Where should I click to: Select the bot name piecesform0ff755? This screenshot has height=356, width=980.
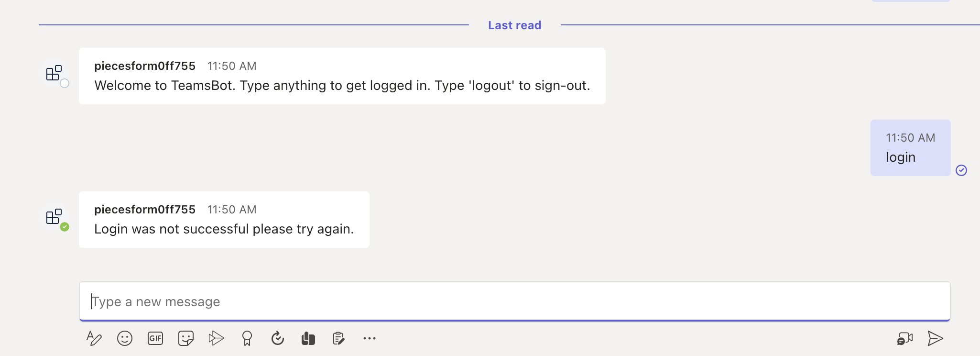[x=145, y=66]
